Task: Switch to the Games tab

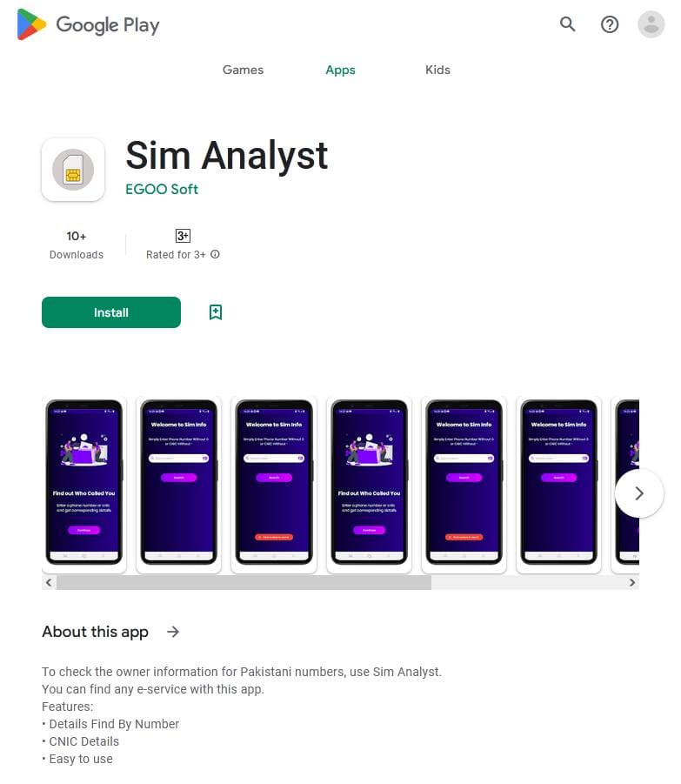Action: (x=243, y=70)
